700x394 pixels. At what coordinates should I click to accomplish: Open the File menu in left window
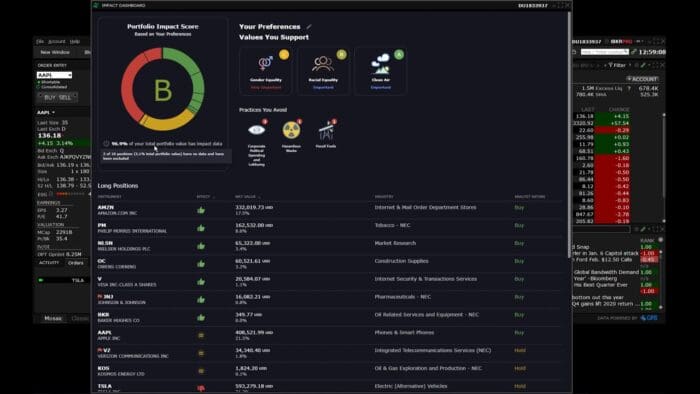(x=40, y=41)
